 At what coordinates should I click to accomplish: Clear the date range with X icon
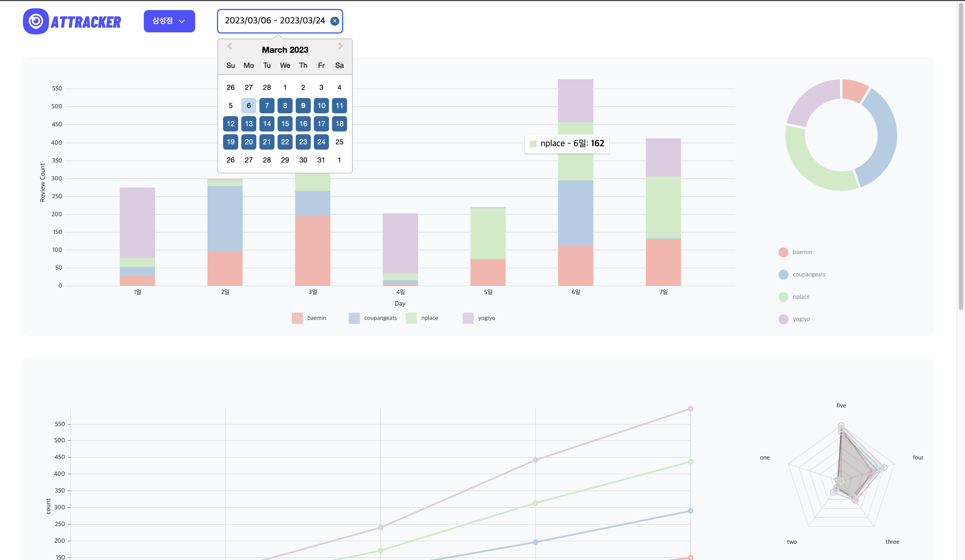click(x=335, y=21)
